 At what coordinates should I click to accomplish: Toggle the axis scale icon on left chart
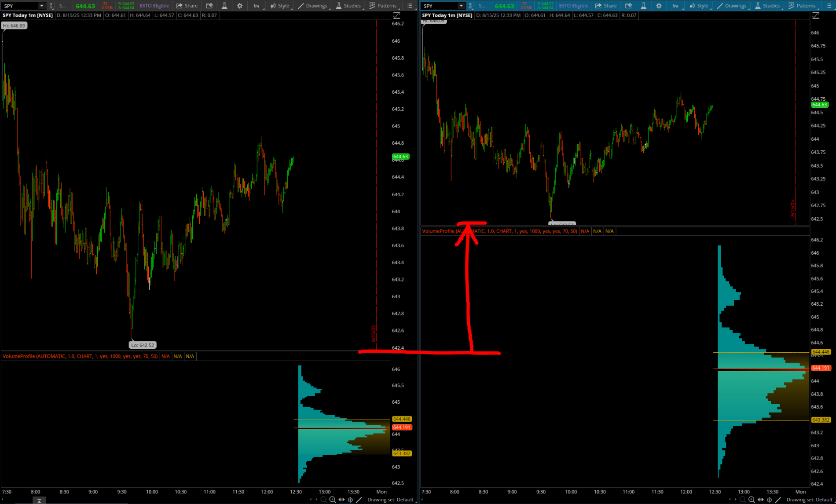(x=396, y=15)
